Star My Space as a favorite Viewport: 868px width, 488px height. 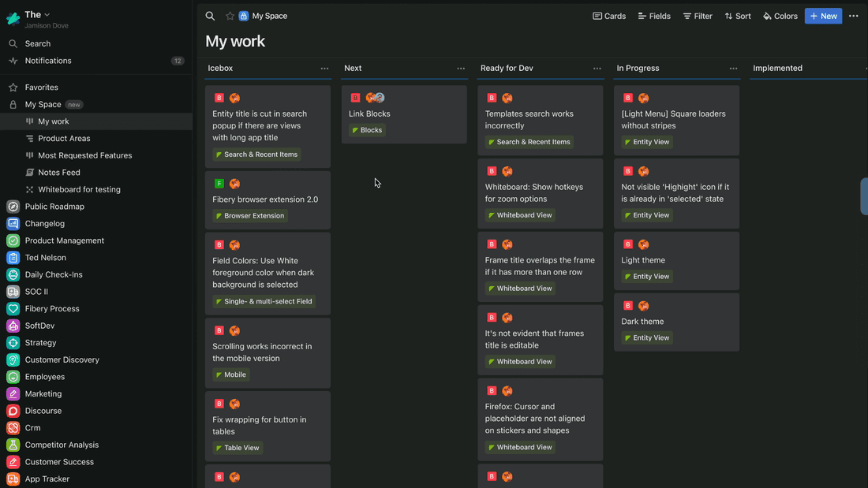[230, 16]
